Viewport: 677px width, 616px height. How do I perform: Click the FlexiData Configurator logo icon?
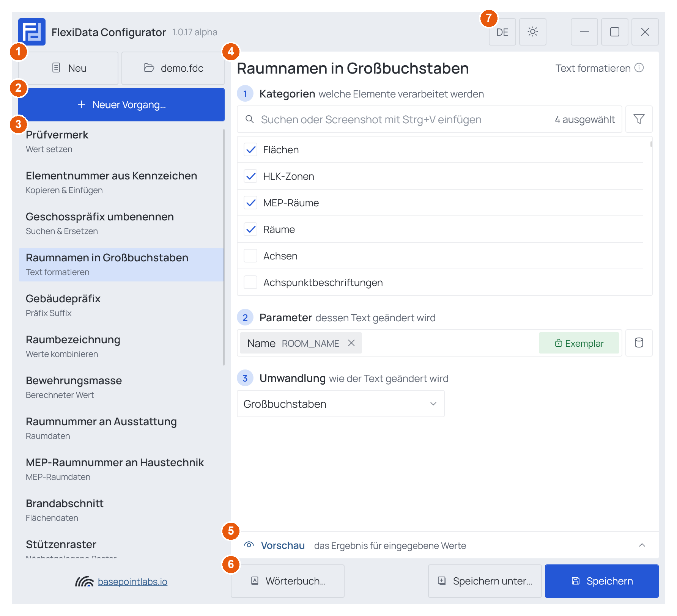tap(32, 32)
